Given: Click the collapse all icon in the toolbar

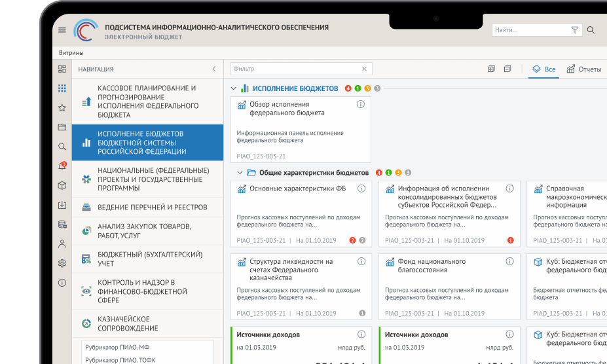Looking at the screenshot, I should point(507,69).
